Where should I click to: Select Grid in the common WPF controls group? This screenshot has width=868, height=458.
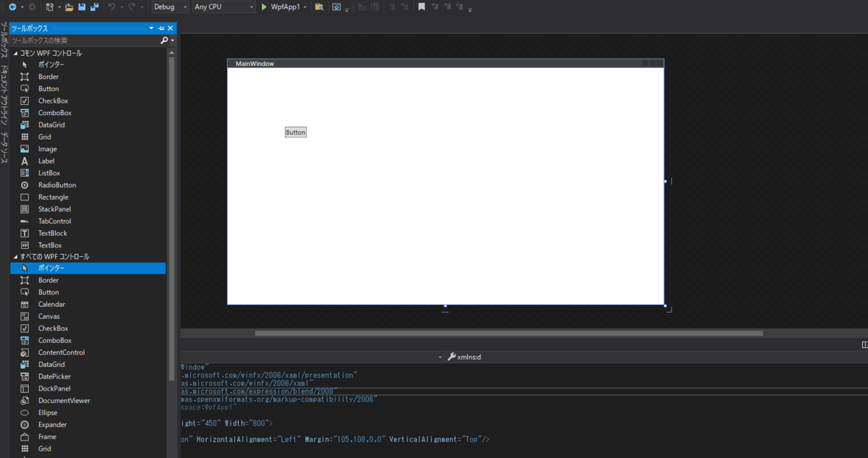click(x=88, y=137)
